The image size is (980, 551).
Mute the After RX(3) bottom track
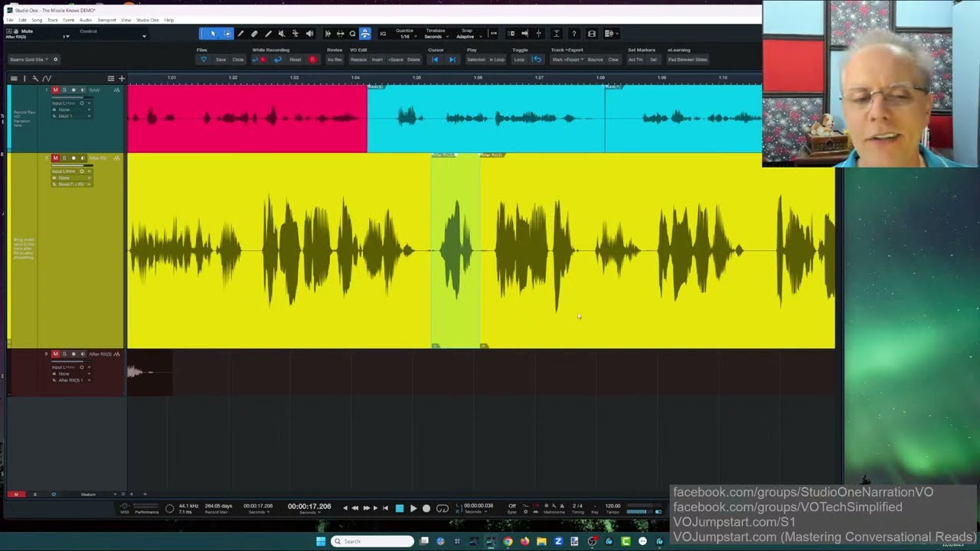(x=55, y=354)
